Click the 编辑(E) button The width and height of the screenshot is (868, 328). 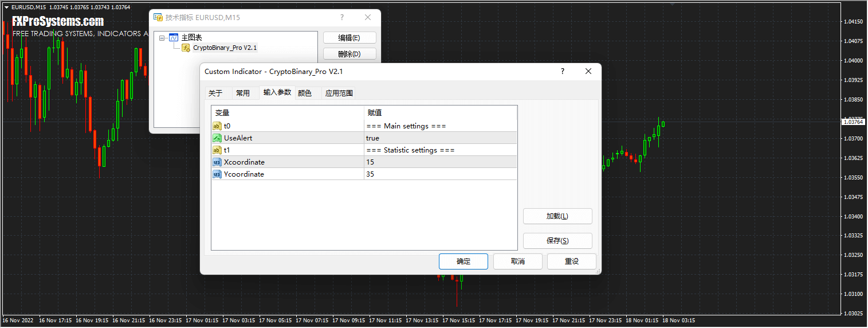pyautogui.click(x=349, y=38)
